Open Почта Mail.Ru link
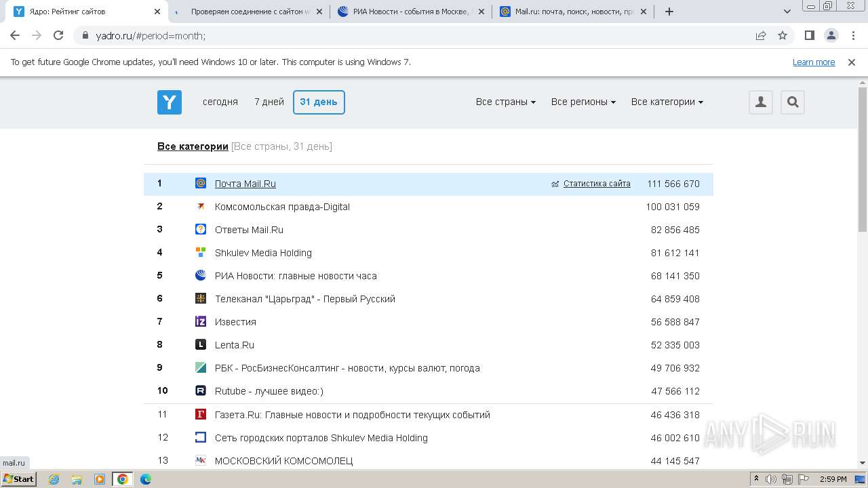868x488 pixels. click(x=245, y=184)
